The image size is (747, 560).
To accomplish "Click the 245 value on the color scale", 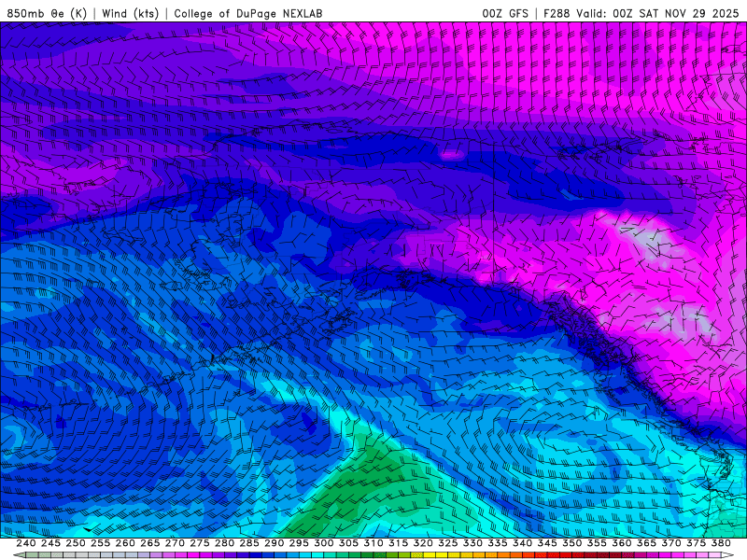I will (50, 543).
